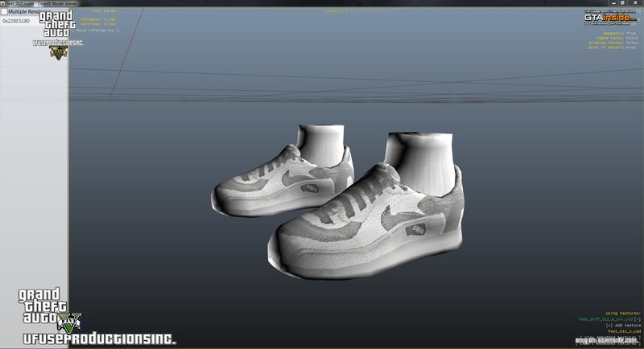Click the OpenIV title bar app icon

pyautogui.click(x=3, y=3)
